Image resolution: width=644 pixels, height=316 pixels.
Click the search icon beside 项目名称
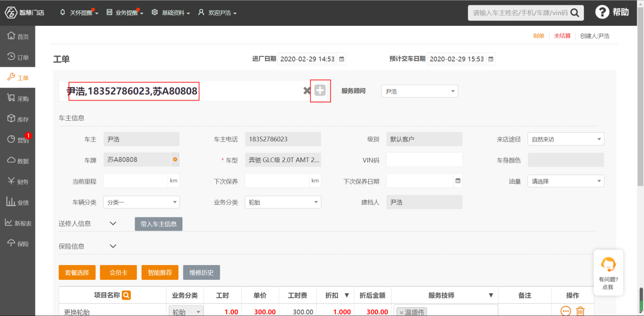[126, 295]
